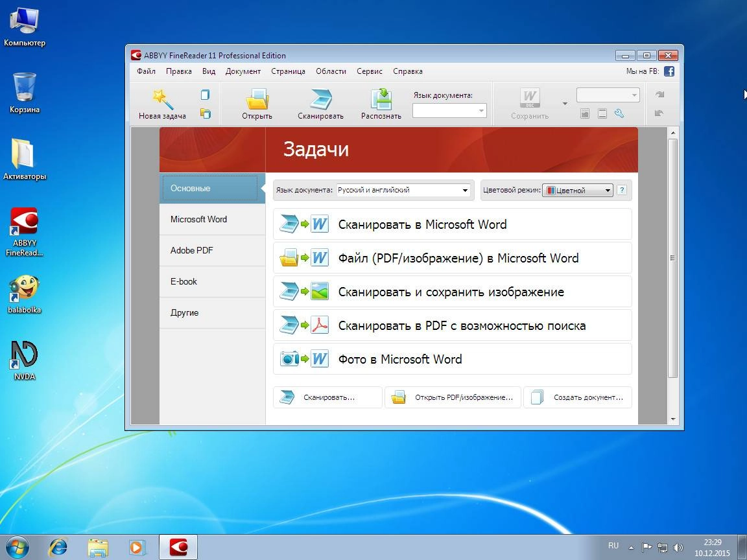Viewport: 747px width, 560px height.
Task: Click the Action Center flag tray icon
Action: point(646,548)
